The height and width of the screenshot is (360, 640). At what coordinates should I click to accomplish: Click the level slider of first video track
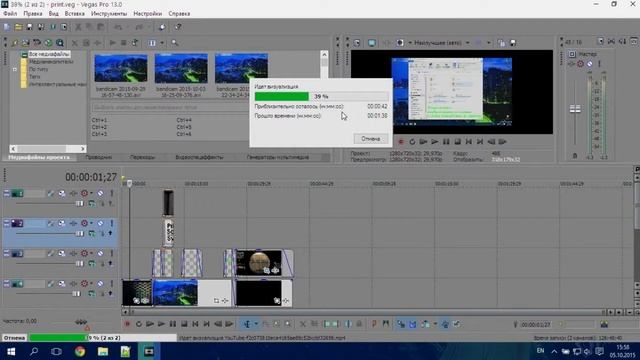click(x=80, y=204)
